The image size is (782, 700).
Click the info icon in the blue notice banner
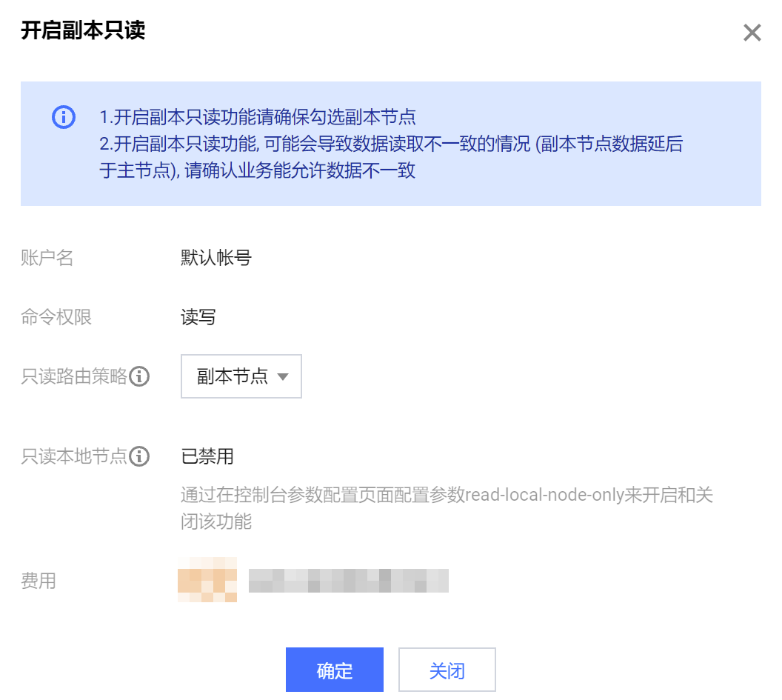tap(64, 117)
